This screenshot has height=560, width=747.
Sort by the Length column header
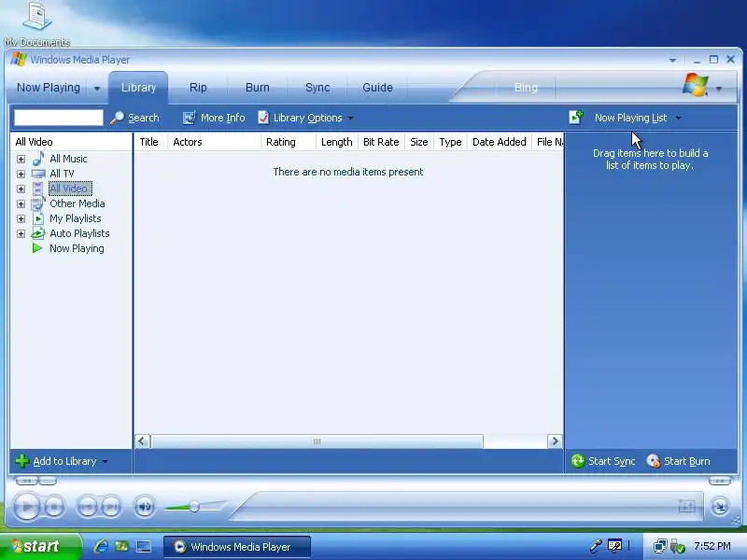336,142
